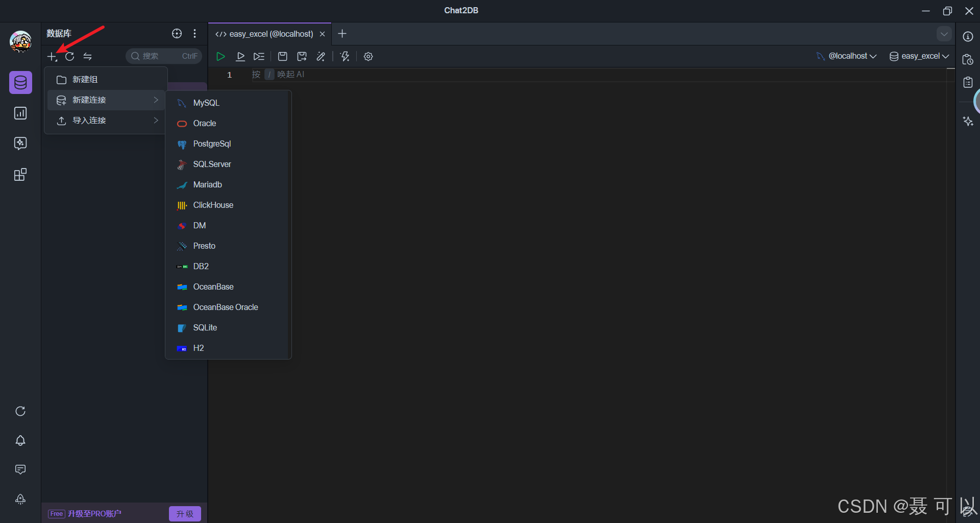Screen dimensions: 980x523
Task: Click the plus add-connection icon
Action: pyautogui.click(x=52, y=56)
